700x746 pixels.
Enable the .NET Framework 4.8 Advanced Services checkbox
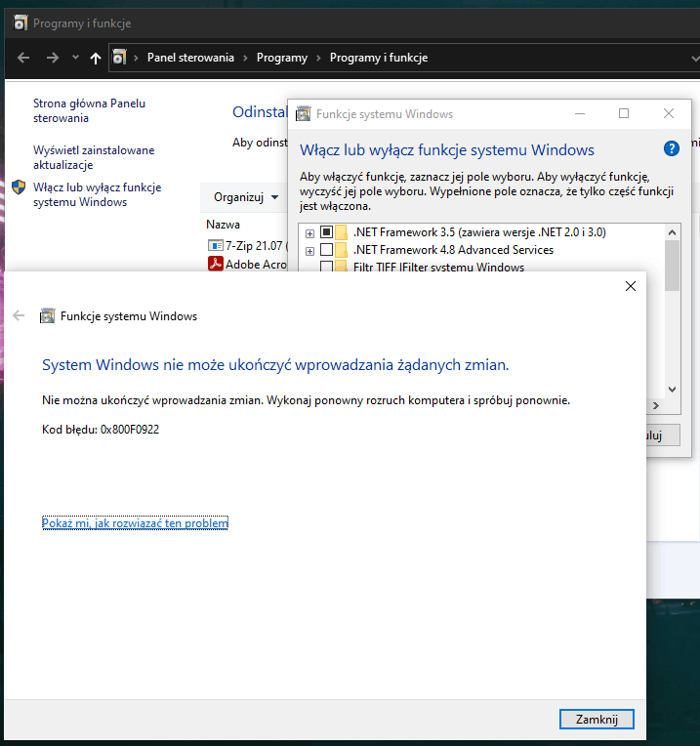click(x=327, y=249)
